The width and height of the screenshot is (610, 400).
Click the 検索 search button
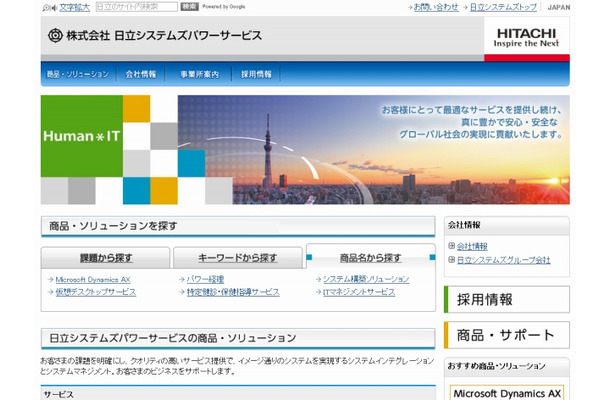pyautogui.click(x=189, y=7)
